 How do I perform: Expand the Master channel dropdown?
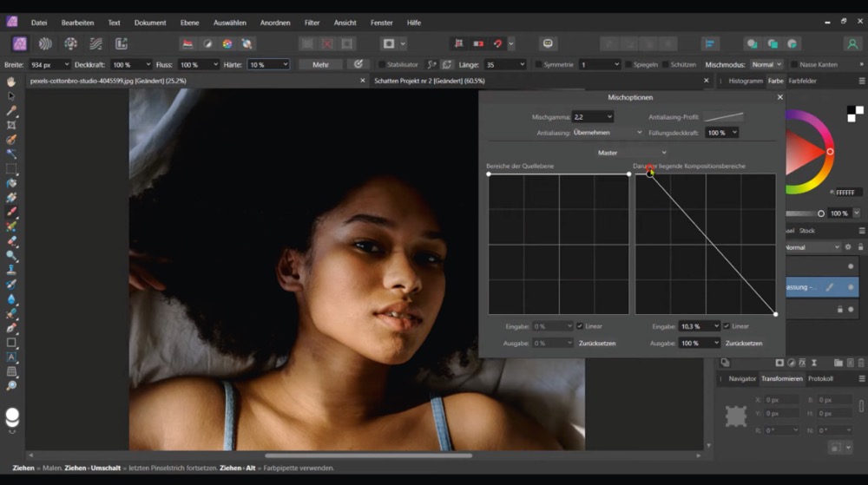tap(631, 153)
